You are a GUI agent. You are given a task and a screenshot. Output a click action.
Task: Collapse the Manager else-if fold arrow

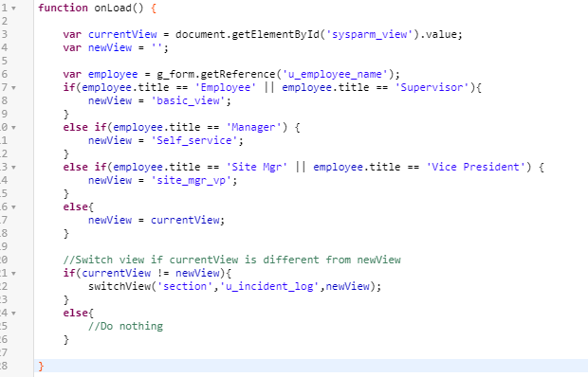pyautogui.click(x=14, y=128)
